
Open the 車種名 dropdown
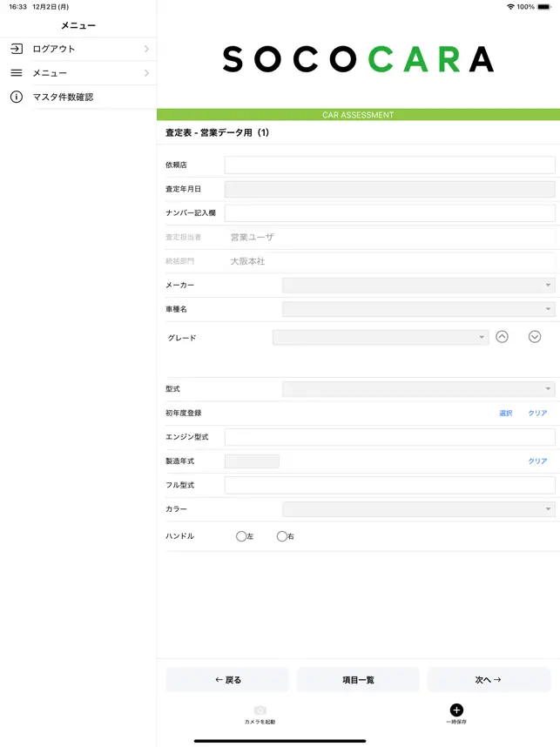[x=418, y=309]
